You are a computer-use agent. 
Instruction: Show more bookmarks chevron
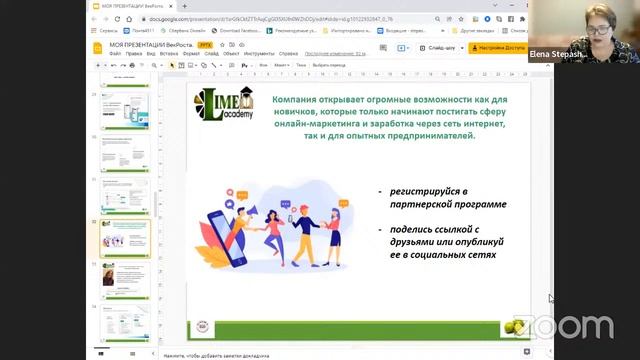pos(442,31)
